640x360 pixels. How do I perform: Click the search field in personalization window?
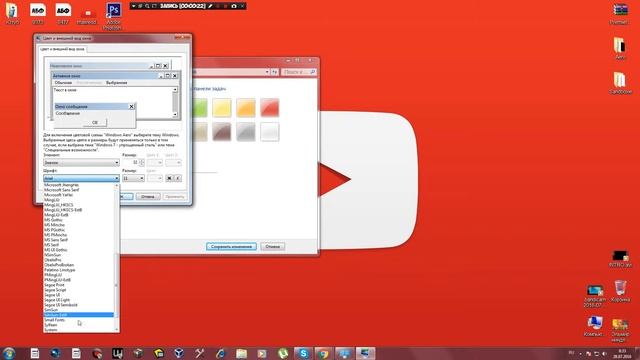pyautogui.click(x=299, y=72)
